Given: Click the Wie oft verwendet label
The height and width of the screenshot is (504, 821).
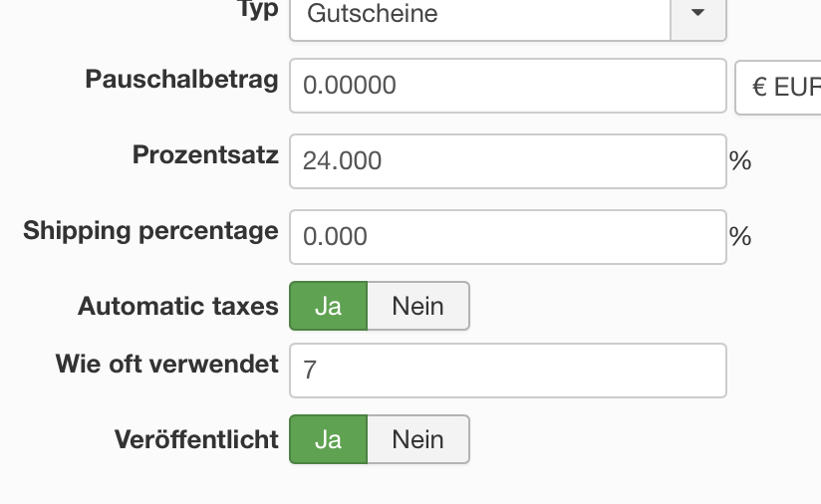Looking at the screenshot, I should [166, 365].
